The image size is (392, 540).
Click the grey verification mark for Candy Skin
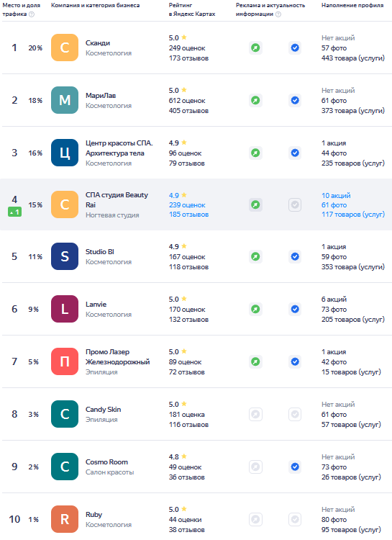point(295,414)
